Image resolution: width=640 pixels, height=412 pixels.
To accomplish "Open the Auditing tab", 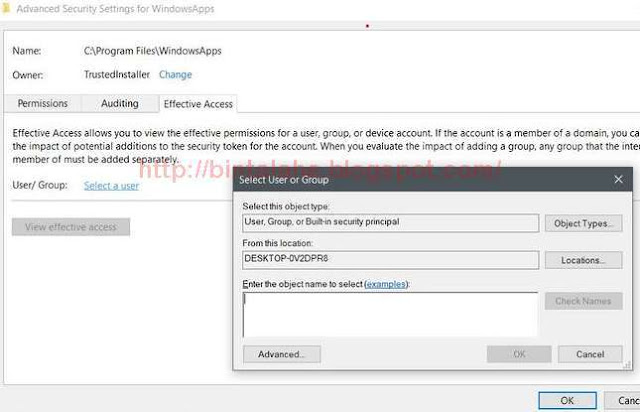I will (x=120, y=103).
